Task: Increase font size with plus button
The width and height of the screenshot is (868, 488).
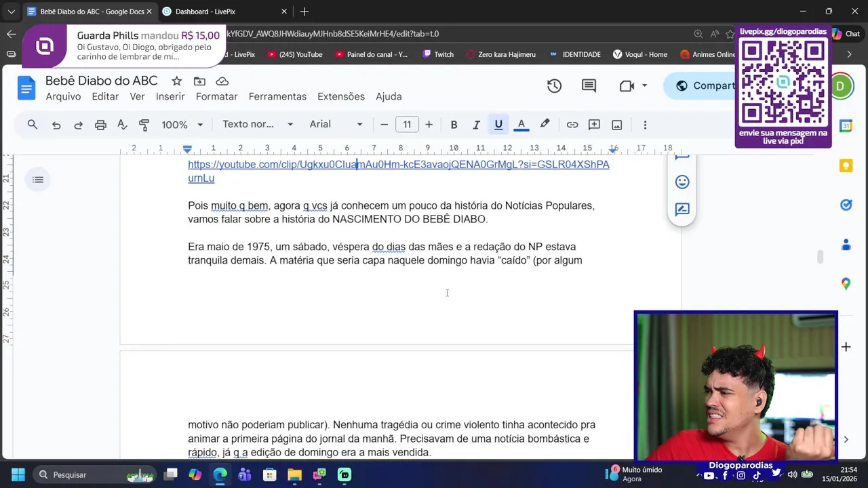Action: coord(429,125)
